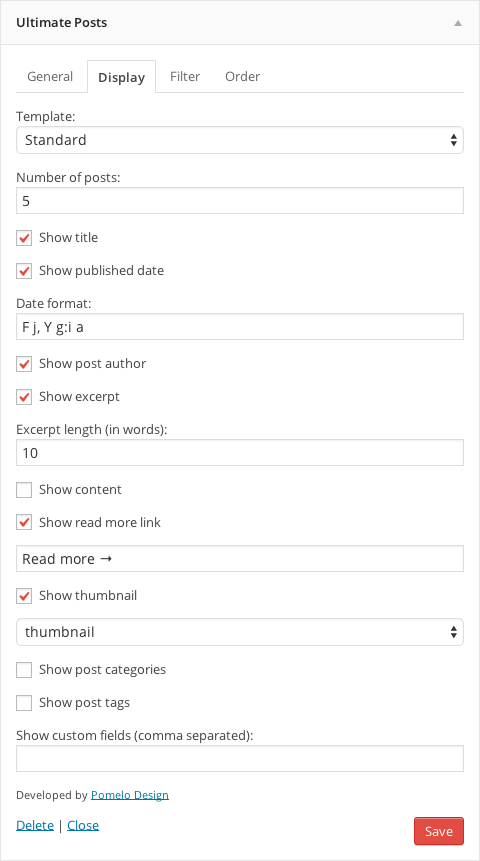Image resolution: width=480 pixels, height=861 pixels.
Task: Enable the Show content checkbox
Action: 24,490
